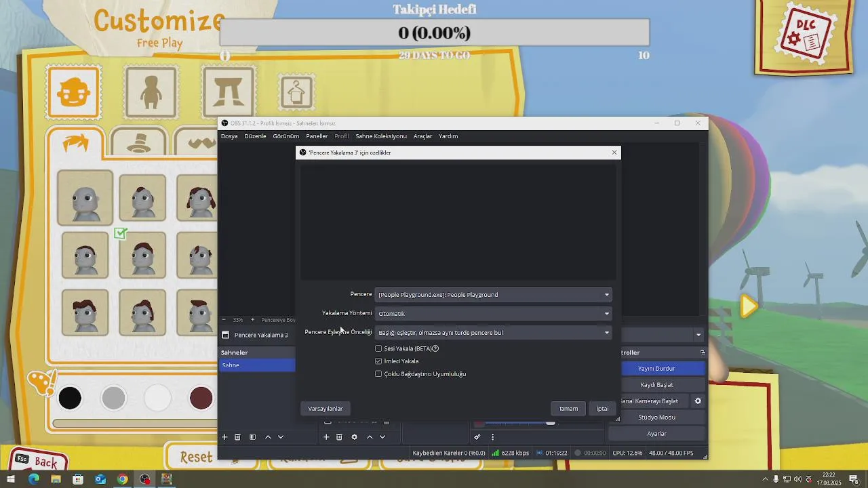Switch to the hair style tab icon
This screenshot has width=868, height=488.
click(76, 143)
